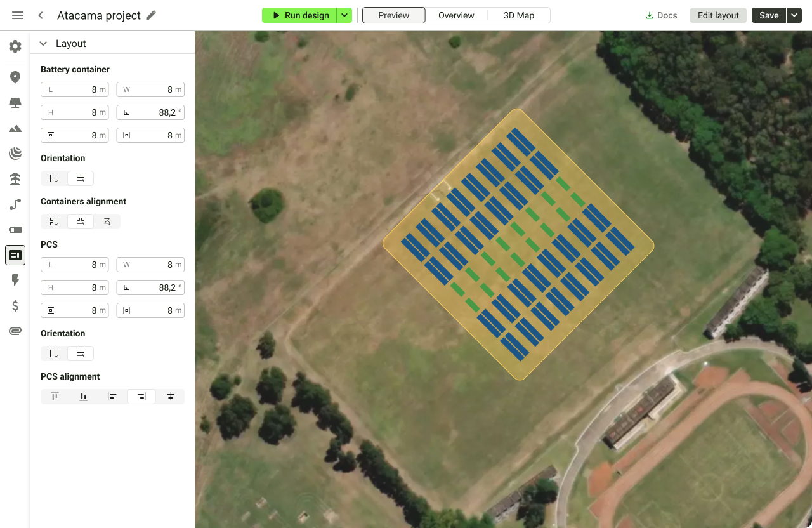Align PCS to center

click(171, 397)
